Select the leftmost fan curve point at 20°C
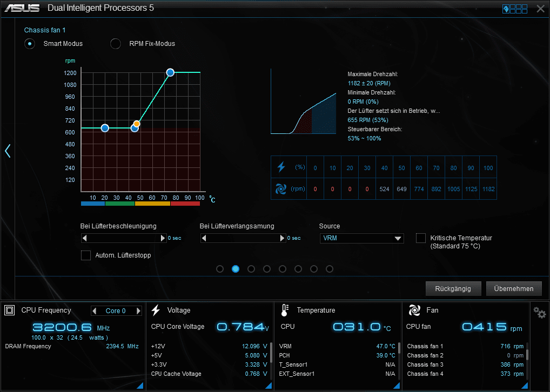Image resolution: width=550 pixels, height=392 pixels. tap(105, 129)
